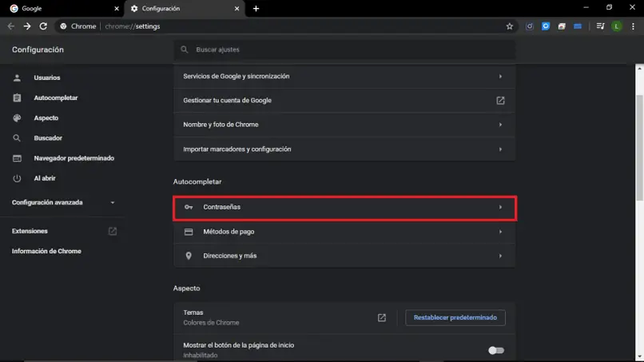Open Contraseñas settings row

(x=344, y=207)
